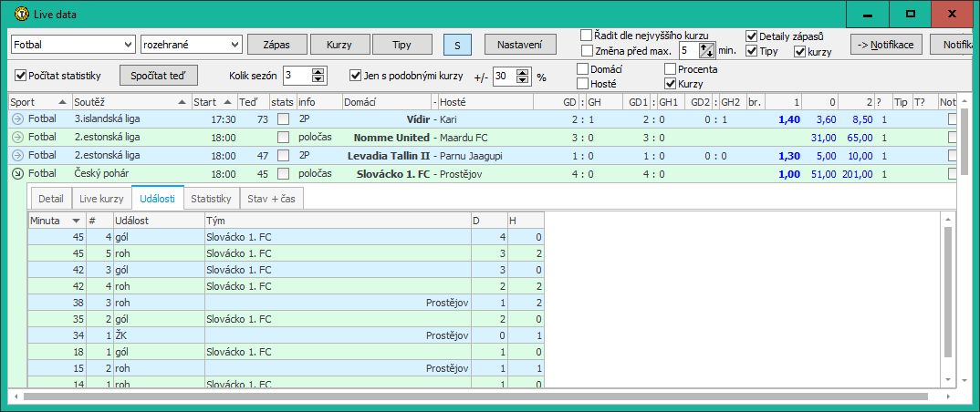Uncheck the Kurzy checkbox under Procenta
Image resolution: width=980 pixels, height=412 pixels.
[670, 83]
